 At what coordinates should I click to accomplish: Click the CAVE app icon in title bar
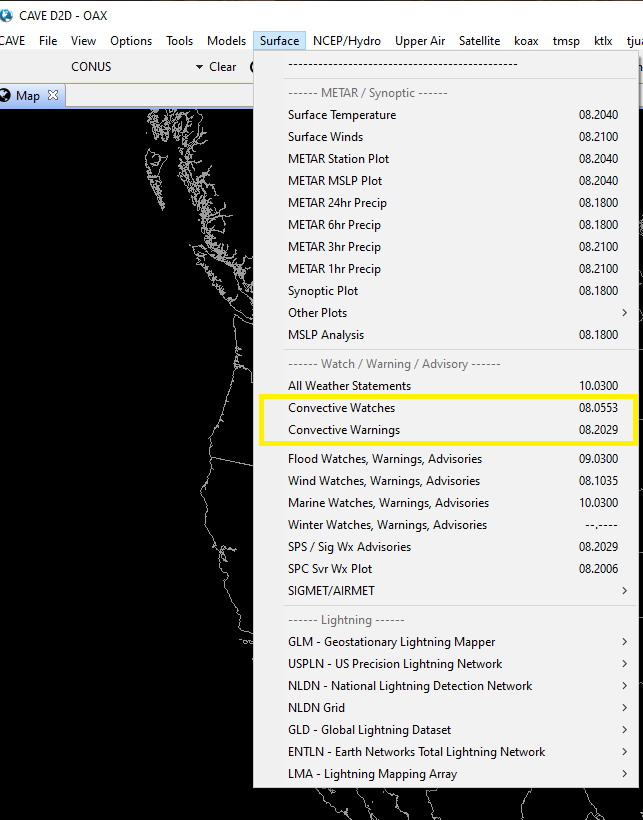(x=7, y=15)
